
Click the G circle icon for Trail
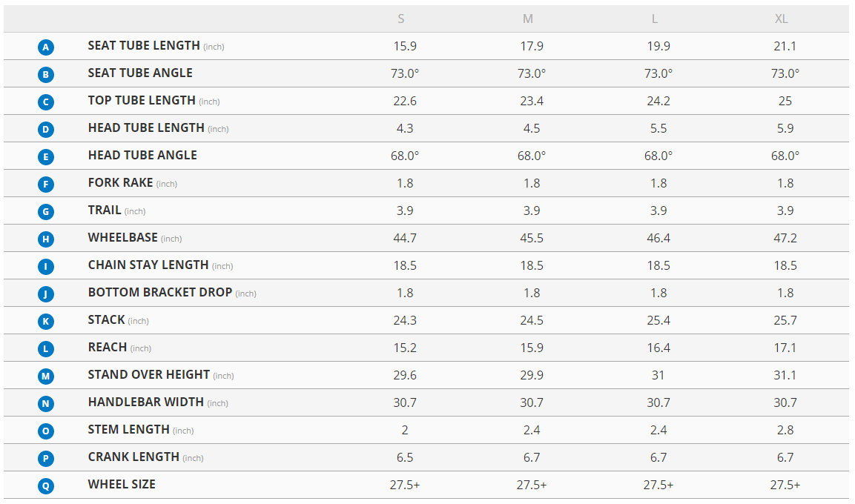(46, 212)
